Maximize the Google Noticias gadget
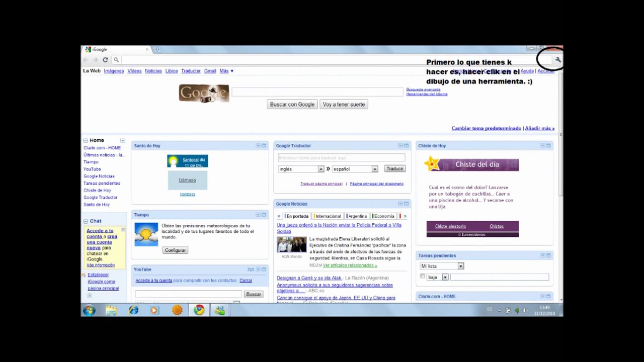The image size is (644, 362). pyautogui.click(x=406, y=204)
